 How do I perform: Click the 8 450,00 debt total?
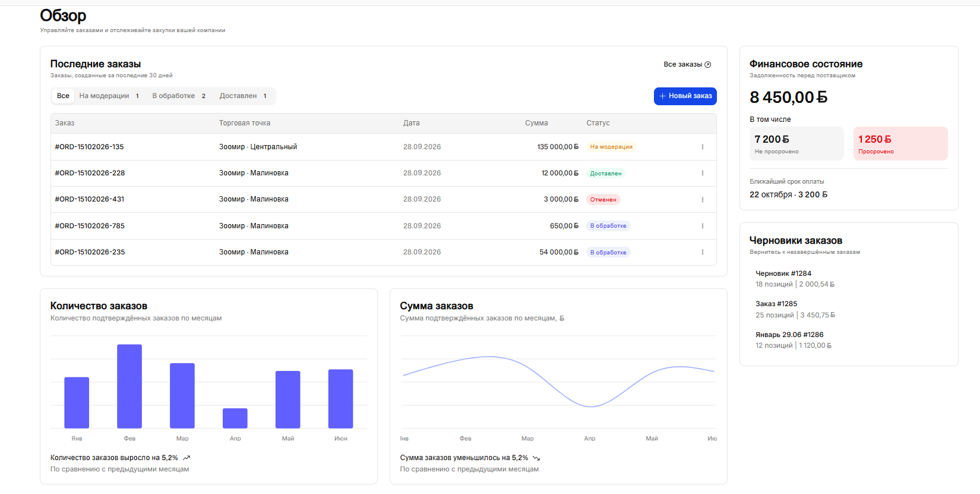click(789, 97)
